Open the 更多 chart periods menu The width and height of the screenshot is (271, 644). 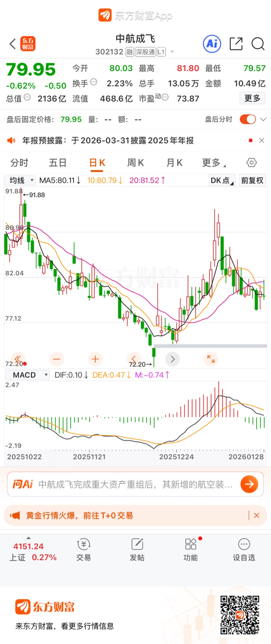pos(214,163)
